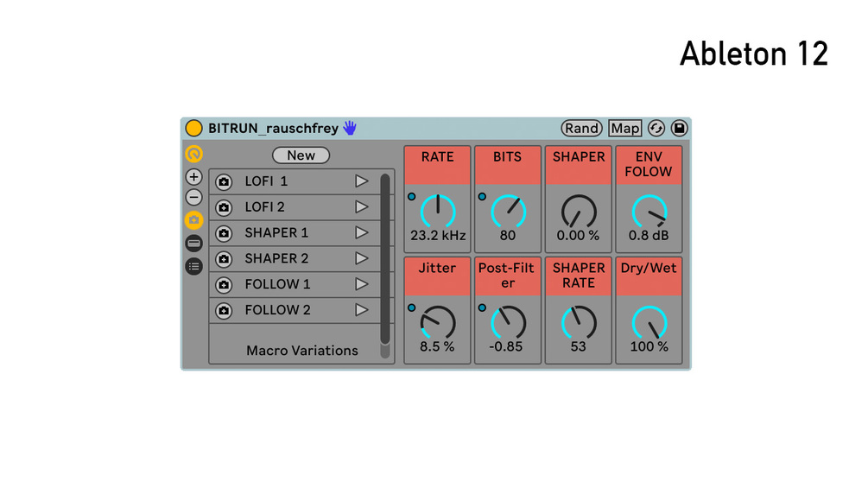This screenshot has height=488, width=868.
Task: Click the ENV FOLOW macro title label
Action: [x=649, y=164]
